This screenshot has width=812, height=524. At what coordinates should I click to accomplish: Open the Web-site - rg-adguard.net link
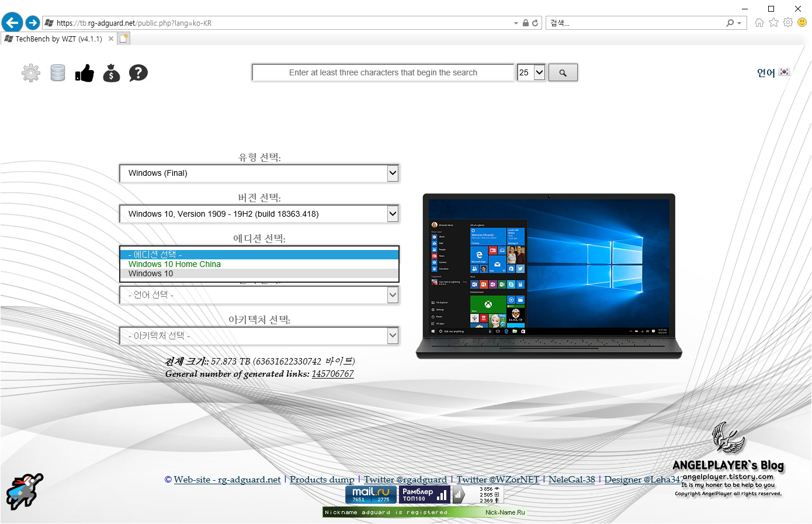click(x=227, y=480)
